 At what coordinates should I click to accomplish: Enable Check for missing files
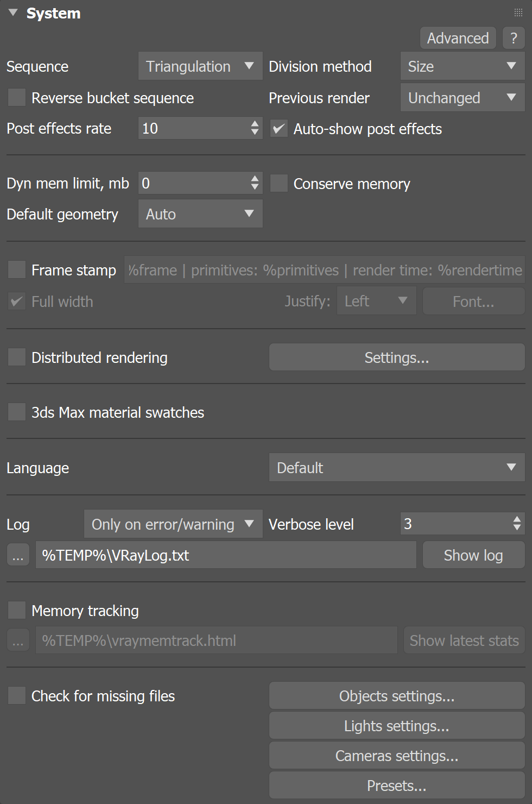(x=16, y=695)
